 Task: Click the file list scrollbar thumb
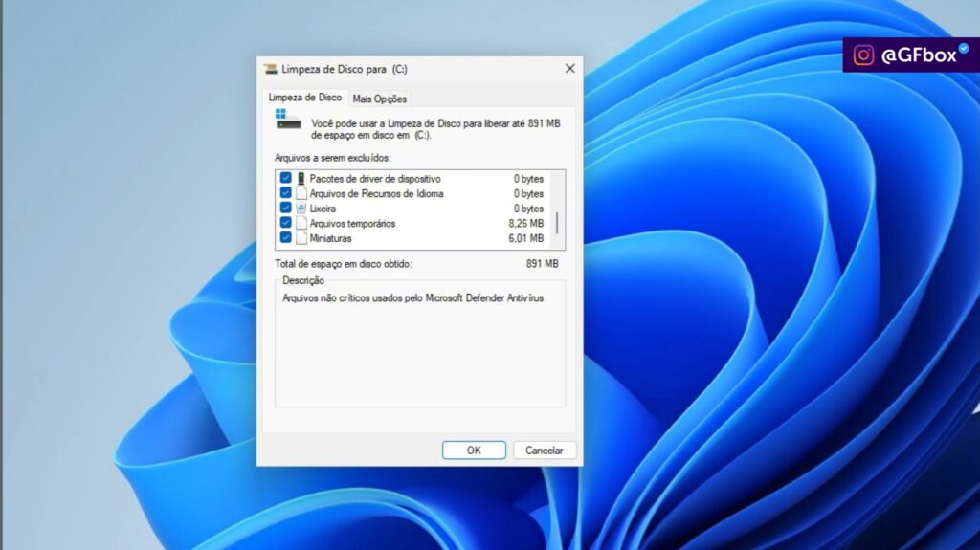pos(557,223)
